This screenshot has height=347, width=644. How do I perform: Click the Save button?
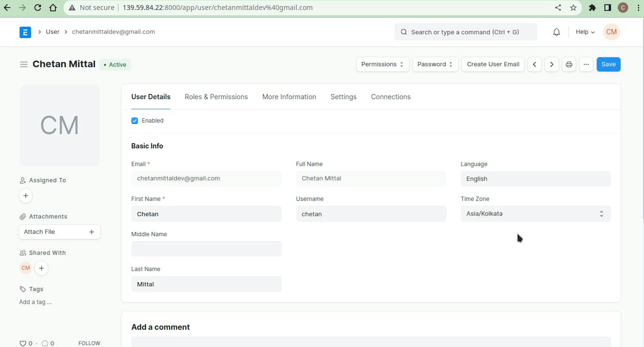(608, 64)
